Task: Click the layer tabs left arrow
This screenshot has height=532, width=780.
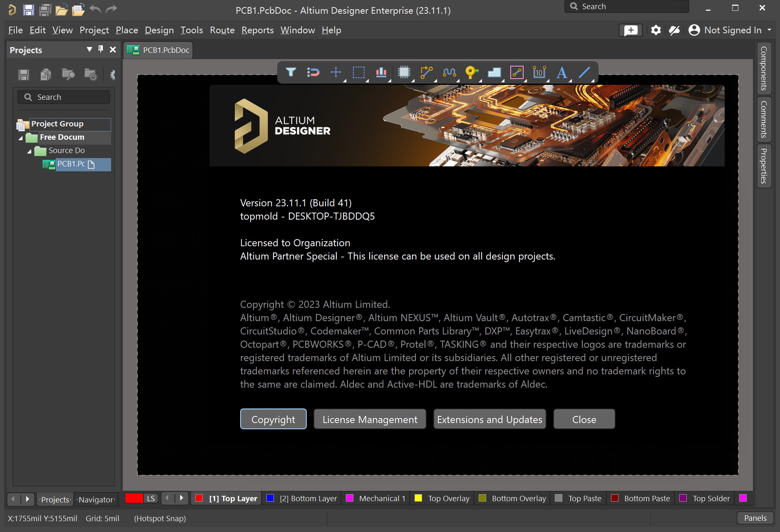Action: (167, 498)
